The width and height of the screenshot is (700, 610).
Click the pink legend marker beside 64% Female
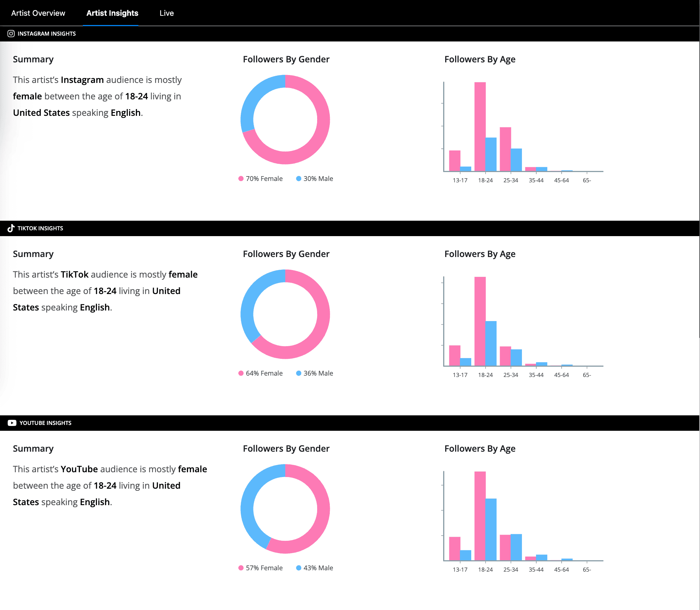tap(241, 373)
